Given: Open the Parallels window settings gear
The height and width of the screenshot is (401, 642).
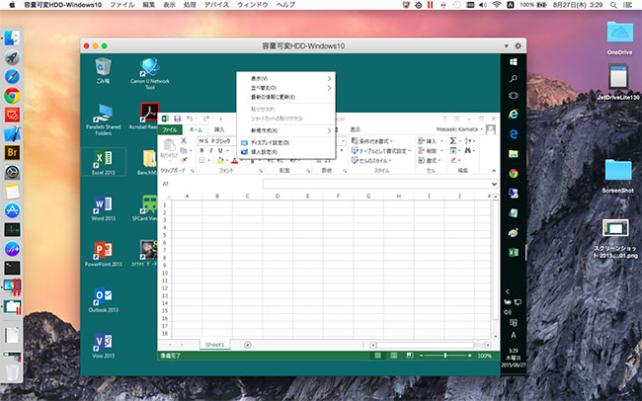Looking at the screenshot, I should (518, 46).
